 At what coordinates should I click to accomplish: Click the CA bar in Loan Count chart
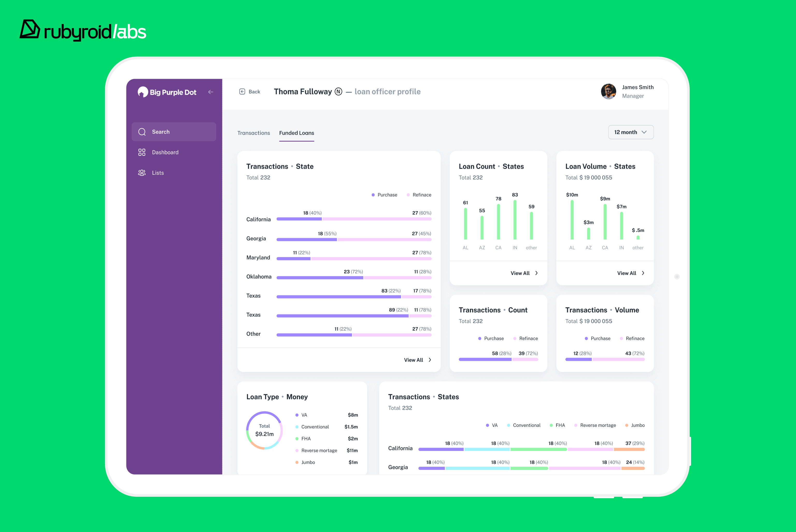click(x=498, y=222)
